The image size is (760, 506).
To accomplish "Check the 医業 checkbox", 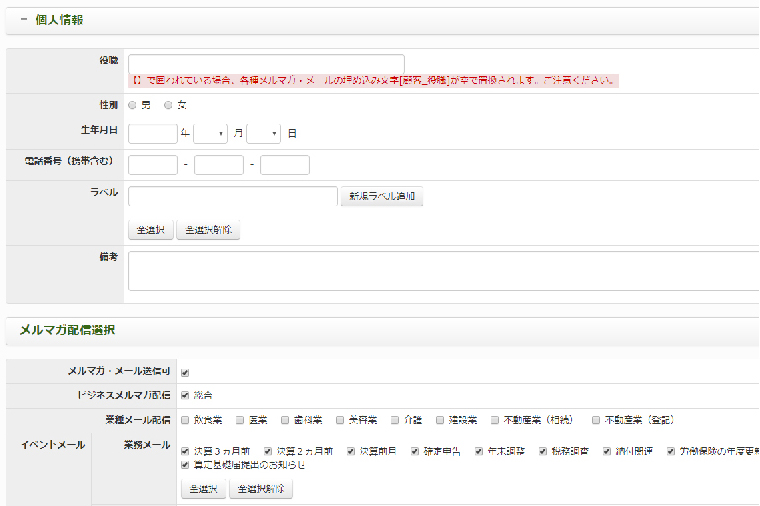I will click(x=240, y=420).
